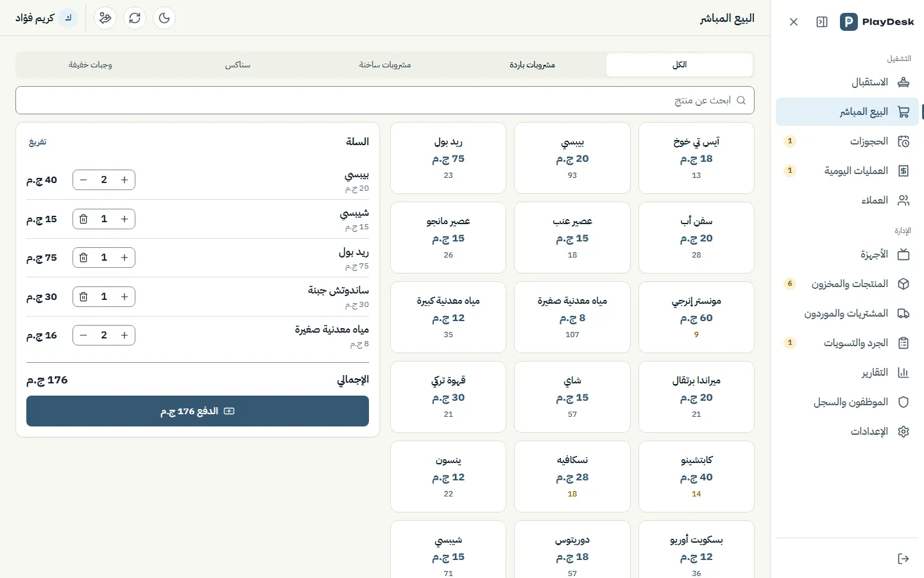The height and width of the screenshot is (578, 924).
Task: Open العملاء in the sidebar
Action: [x=847, y=200]
